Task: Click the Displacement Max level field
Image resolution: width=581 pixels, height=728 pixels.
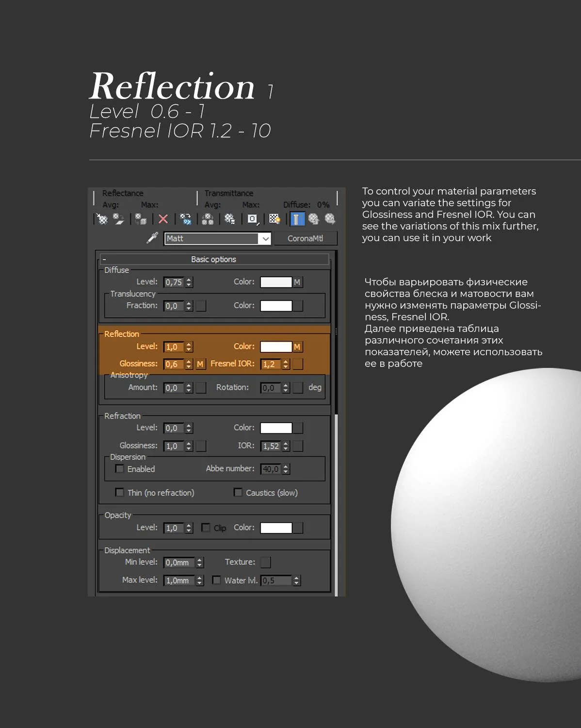Action: click(x=179, y=580)
